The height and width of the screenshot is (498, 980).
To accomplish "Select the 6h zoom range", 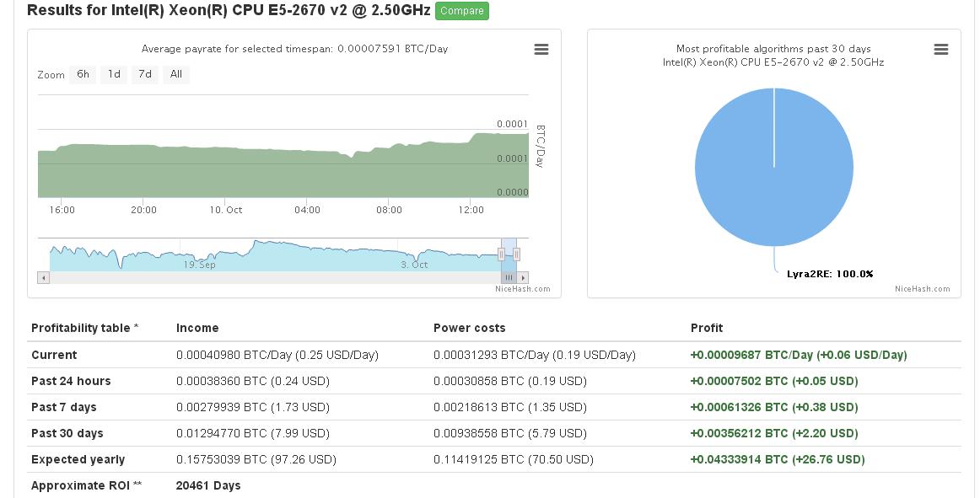I will click(x=82, y=74).
